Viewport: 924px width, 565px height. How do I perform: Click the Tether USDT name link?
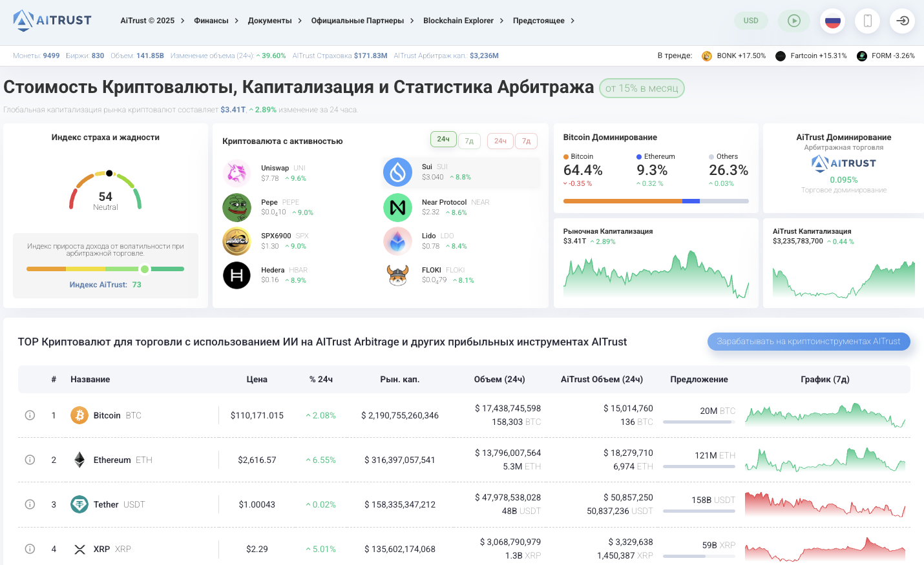point(119,504)
